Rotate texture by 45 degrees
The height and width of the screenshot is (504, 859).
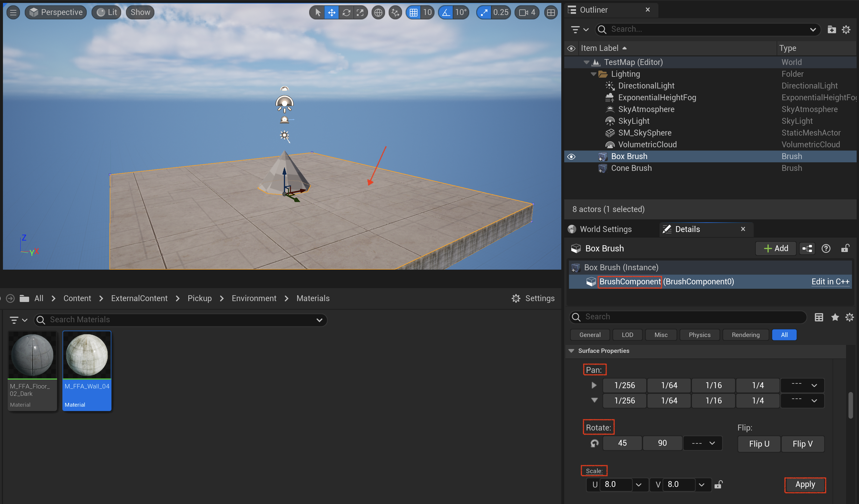(622, 443)
